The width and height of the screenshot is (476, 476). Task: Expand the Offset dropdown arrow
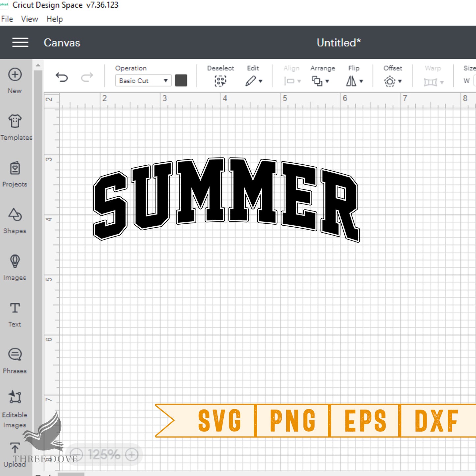pyautogui.click(x=400, y=81)
